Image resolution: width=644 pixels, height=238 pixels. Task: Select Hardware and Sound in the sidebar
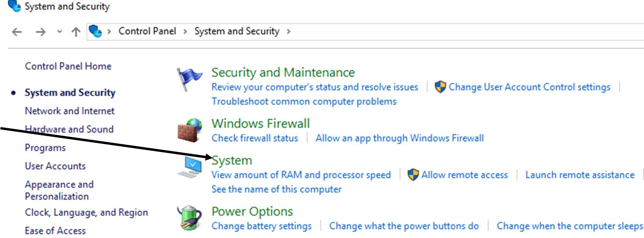[x=69, y=129]
